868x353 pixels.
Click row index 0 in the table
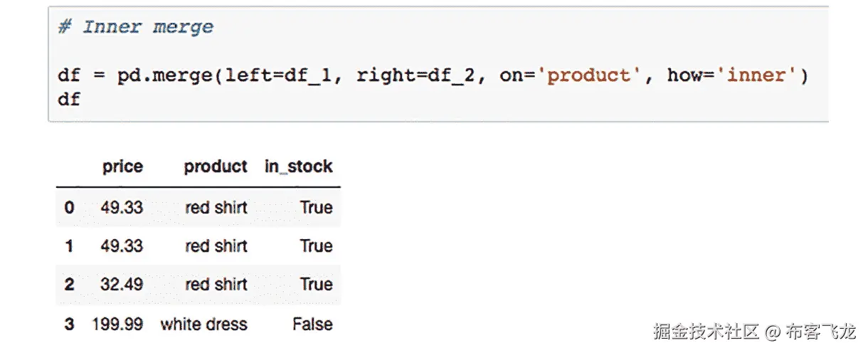pyautogui.click(x=69, y=208)
